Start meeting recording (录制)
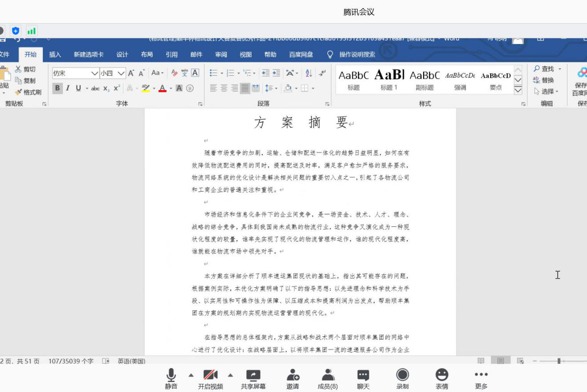The height and width of the screenshot is (392, 587). click(402, 379)
